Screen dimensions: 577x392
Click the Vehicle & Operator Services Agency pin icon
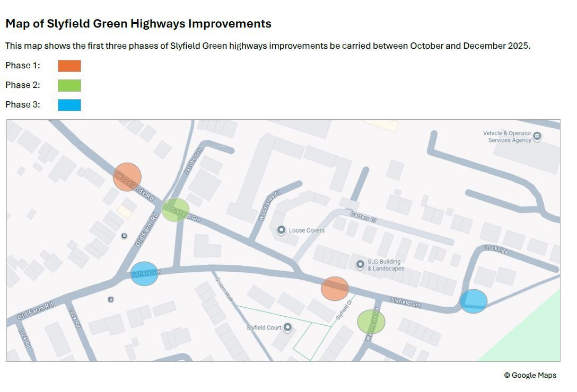tap(537, 137)
